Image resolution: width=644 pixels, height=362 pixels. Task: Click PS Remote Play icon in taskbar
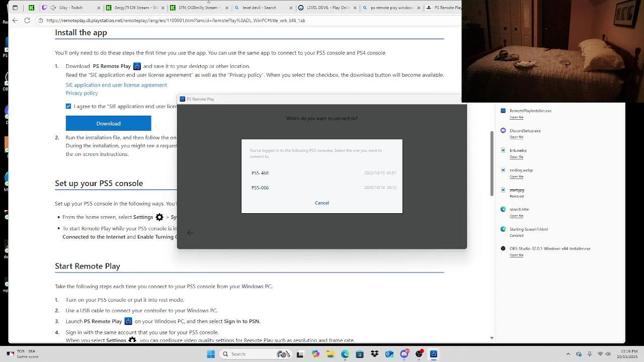click(434, 354)
